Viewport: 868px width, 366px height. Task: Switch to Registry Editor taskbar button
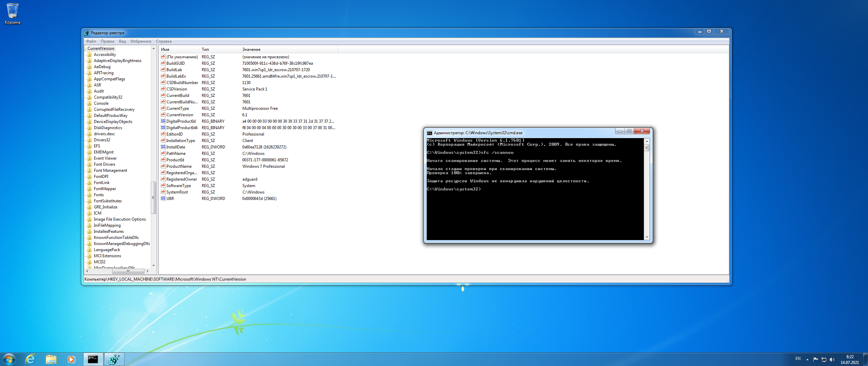[x=114, y=359]
